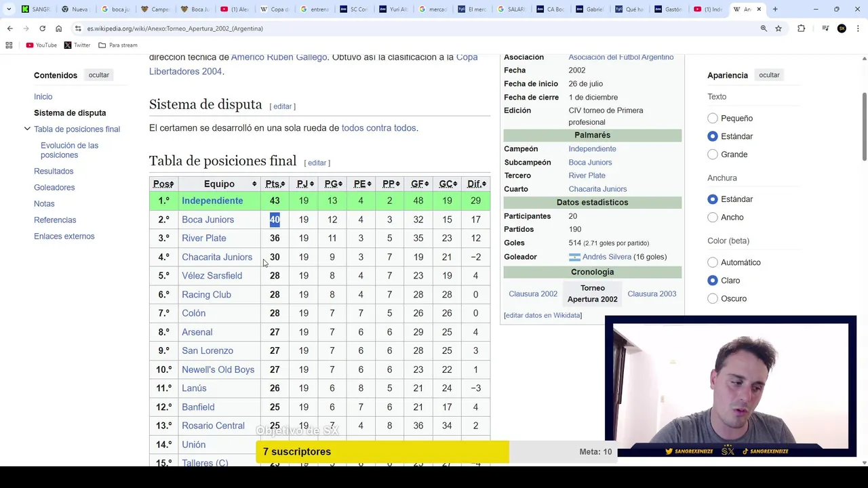This screenshot has height=488, width=868.
Task: Bookmark this page with the star icon
Action: click(778, 28)
